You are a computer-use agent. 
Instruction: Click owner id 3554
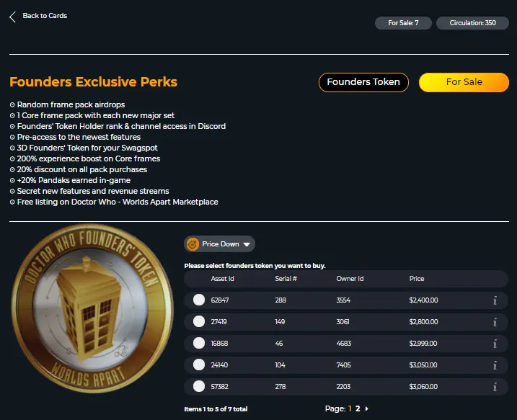pos(343,300)
